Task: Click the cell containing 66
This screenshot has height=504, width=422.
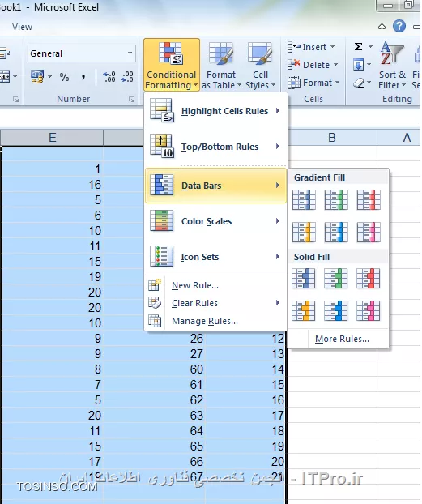Action: click(x=154, y=462)
